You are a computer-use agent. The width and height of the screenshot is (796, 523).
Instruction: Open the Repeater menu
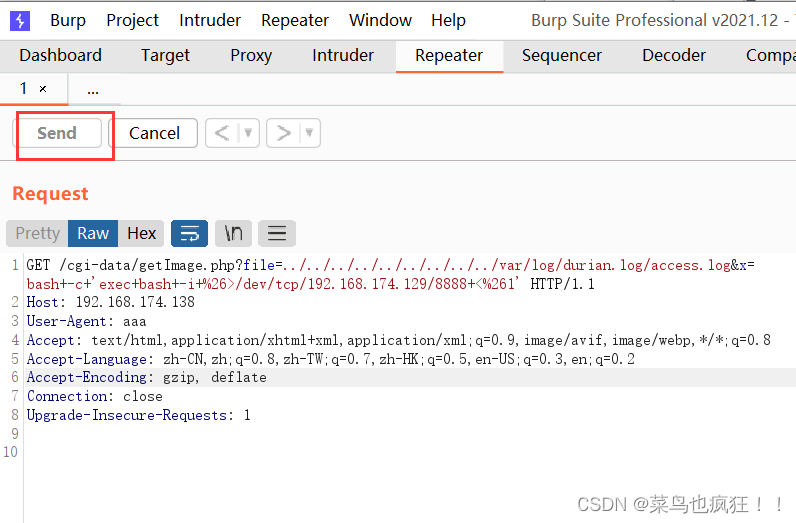click(295, 20)
